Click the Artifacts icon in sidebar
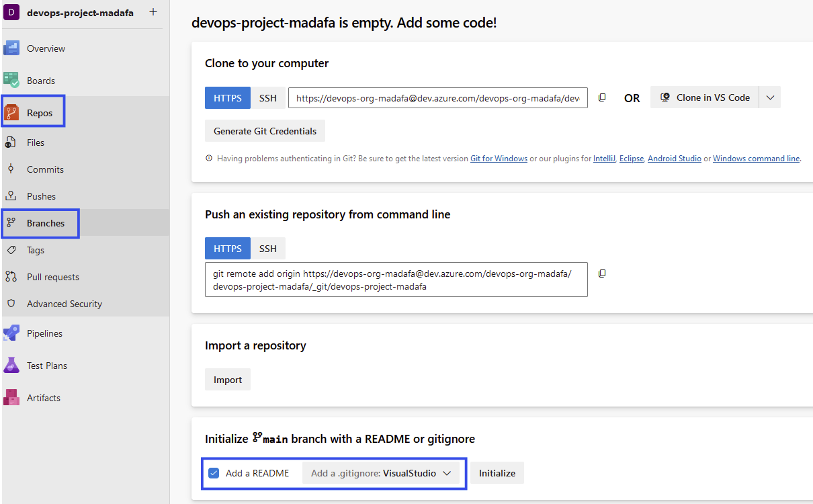813x504 pixels. pyautogui.click(x=11, y=398)
